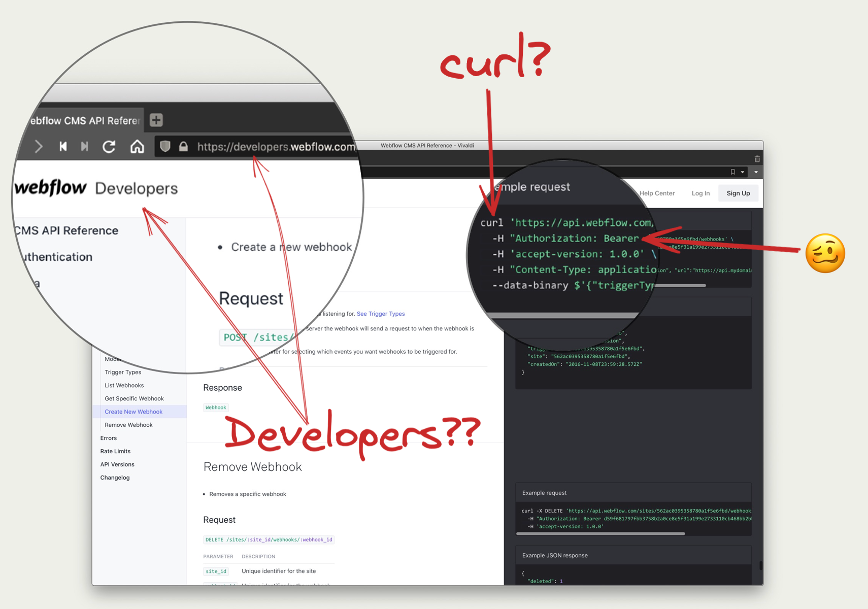
Task: Click the curl -X DELETE command line
Action: pos(636,511)
